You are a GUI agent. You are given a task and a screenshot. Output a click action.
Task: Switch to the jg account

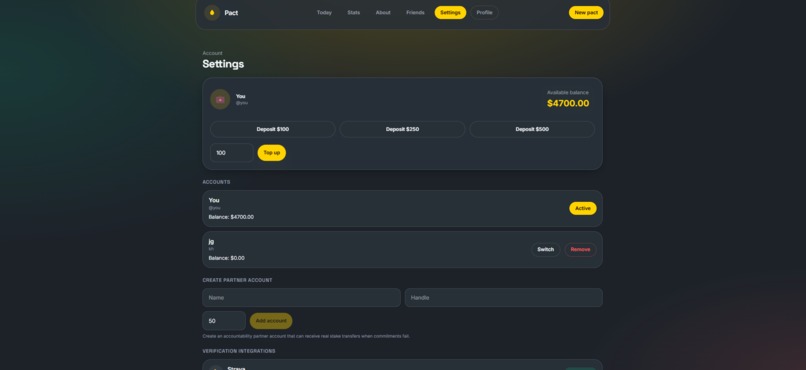tap(545, 250)
